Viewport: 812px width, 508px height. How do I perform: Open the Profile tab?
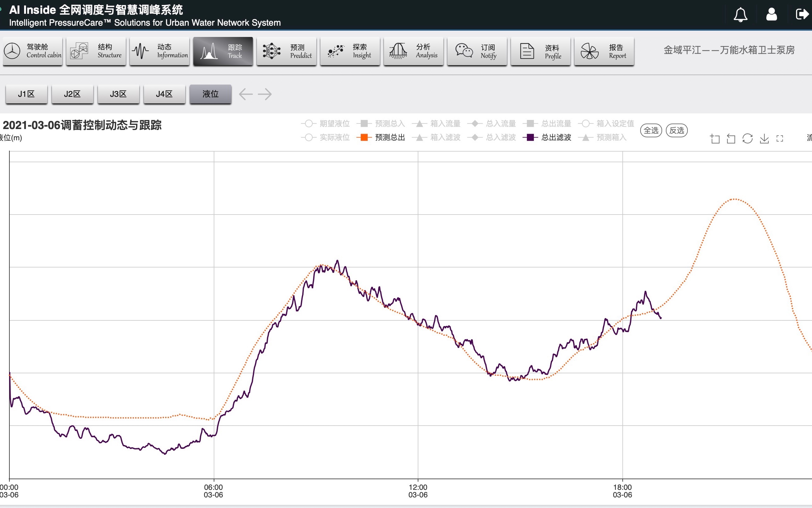(540, 51)
